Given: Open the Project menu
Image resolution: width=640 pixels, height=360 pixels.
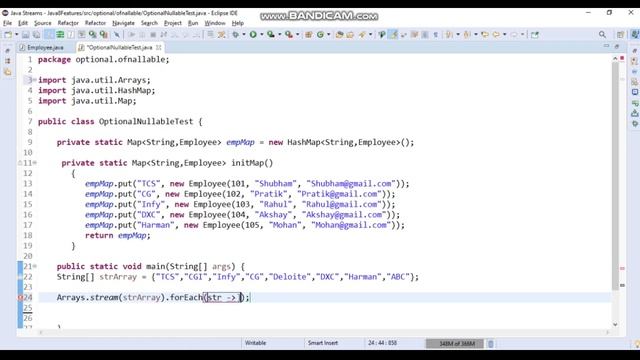Looking at the screenshot, I should 173,23.
